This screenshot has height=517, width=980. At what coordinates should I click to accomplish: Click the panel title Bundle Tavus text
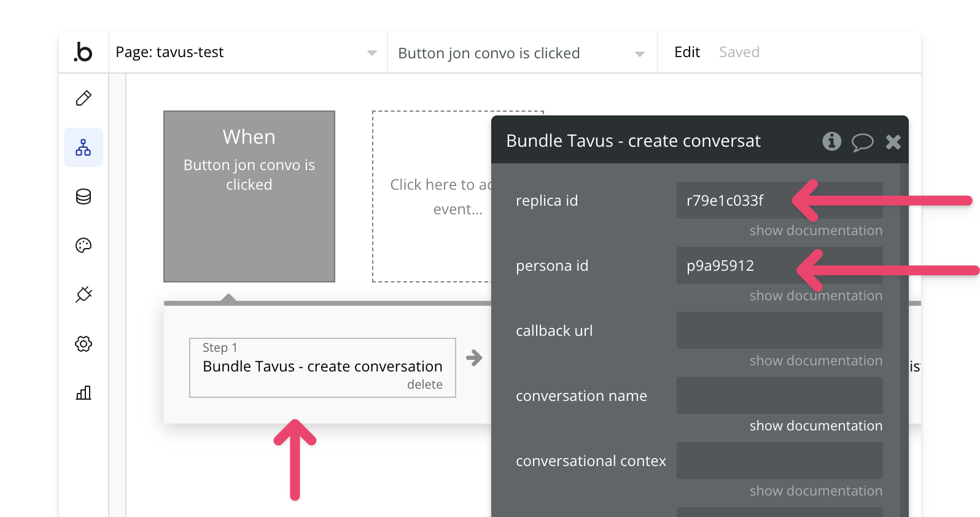(x=633, y=141)
